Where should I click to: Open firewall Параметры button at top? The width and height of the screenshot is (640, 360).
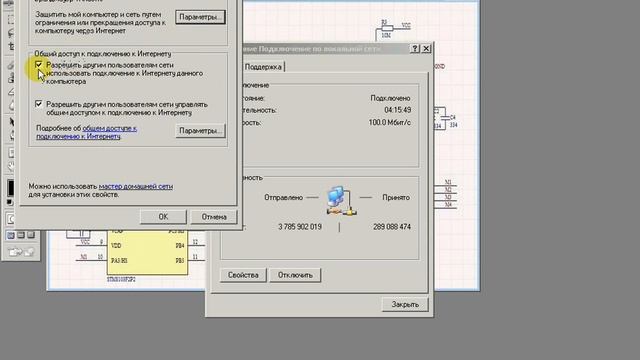pos(200,17)
